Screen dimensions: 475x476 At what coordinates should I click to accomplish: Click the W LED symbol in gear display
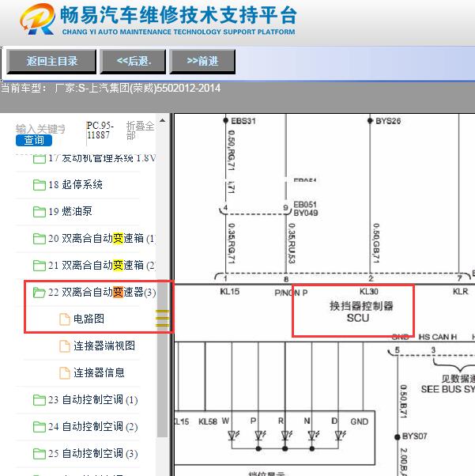[233, 436]
